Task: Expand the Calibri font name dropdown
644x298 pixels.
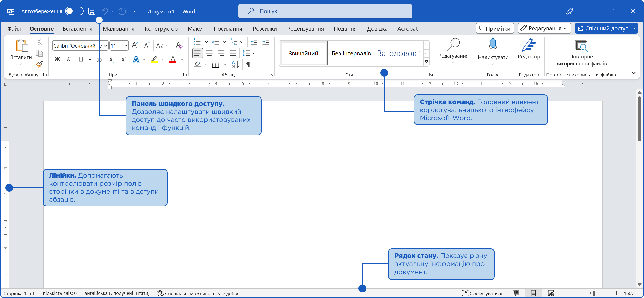Action: [x=106, y=46]
